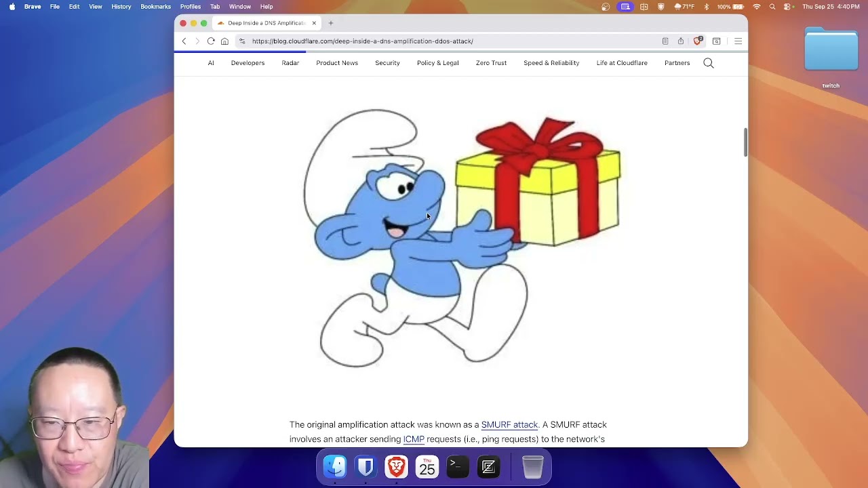Open Finder from the Dock
868x488 pixels.
(x=335, y=466)
